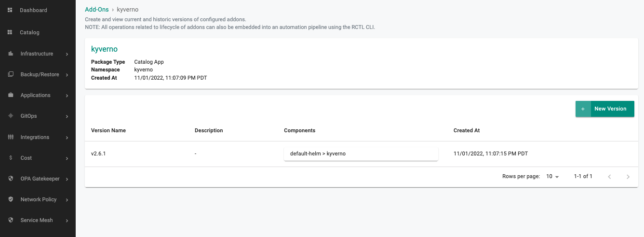
Task: Click the Network Policy shield icon
Action: 11,199
